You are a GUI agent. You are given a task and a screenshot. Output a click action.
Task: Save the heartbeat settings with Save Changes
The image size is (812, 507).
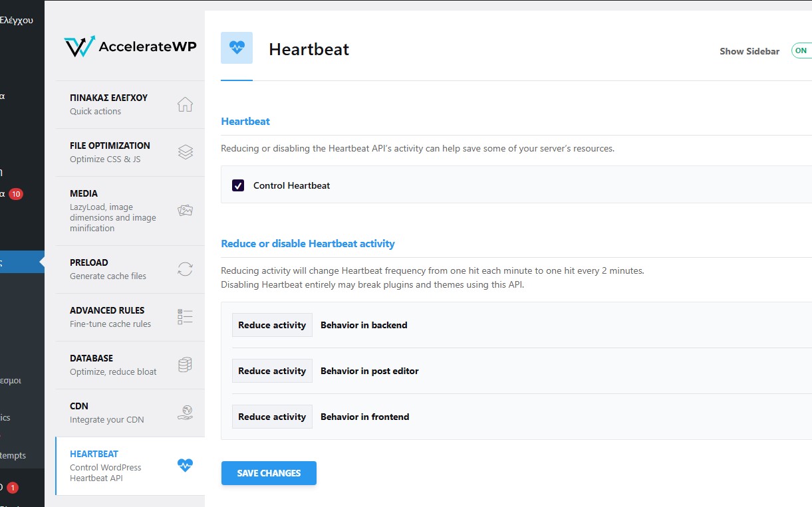pyautogui.click(x=269, y=473)
